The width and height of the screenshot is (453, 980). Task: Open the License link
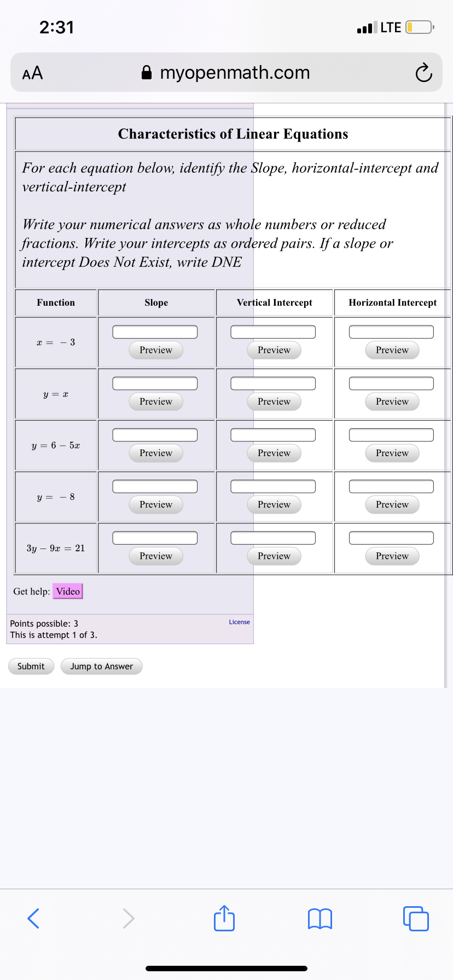click(x=239, y=622)
